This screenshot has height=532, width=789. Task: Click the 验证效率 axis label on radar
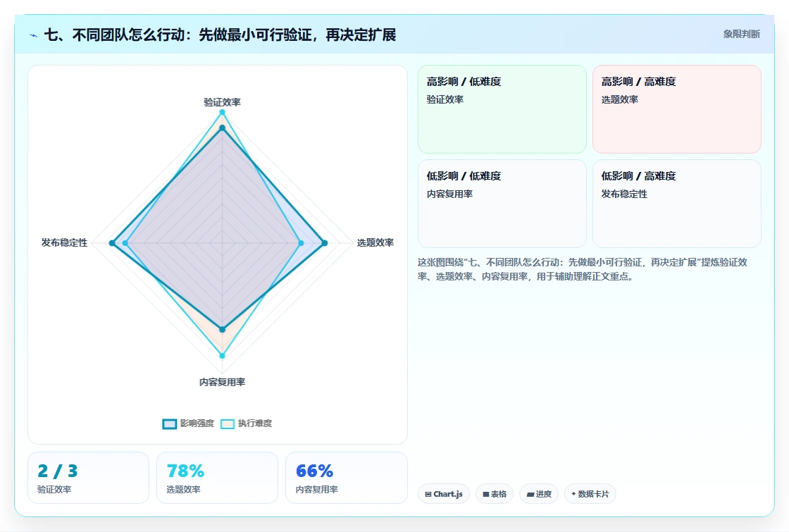click(222, 102)
